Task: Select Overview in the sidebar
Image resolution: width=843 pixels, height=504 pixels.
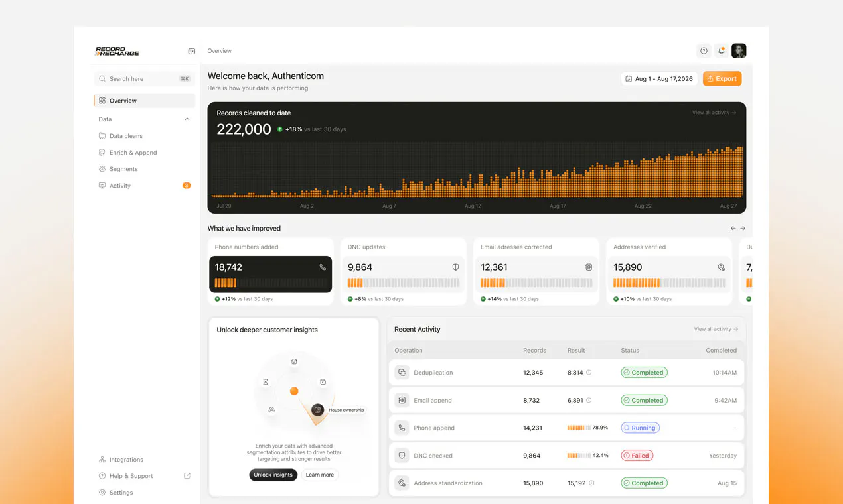Action: tap(145, 101)
